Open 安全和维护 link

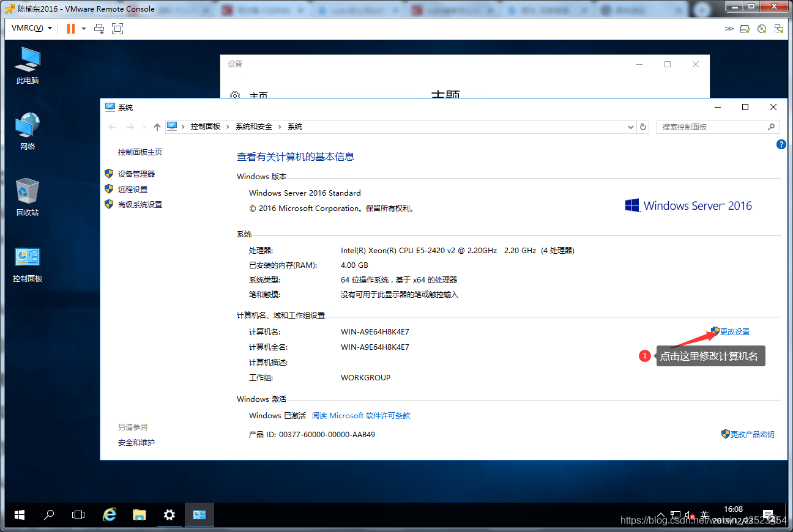pyautogui.click(x=136, y=442)
